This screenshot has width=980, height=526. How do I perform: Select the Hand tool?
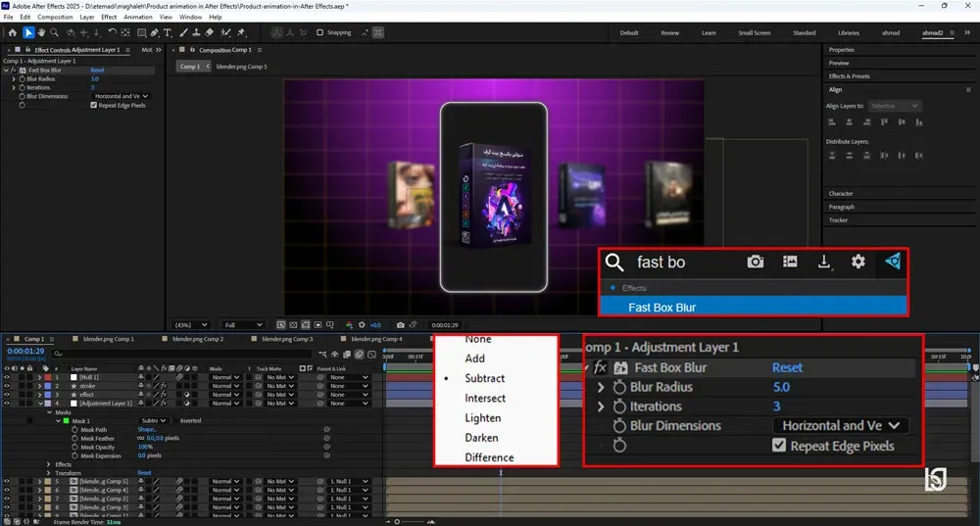(x=41, y=32)
